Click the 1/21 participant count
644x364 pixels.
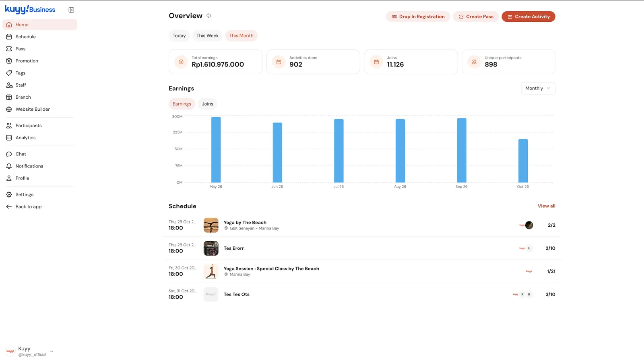pyautogui.click(x=551, y=271)
